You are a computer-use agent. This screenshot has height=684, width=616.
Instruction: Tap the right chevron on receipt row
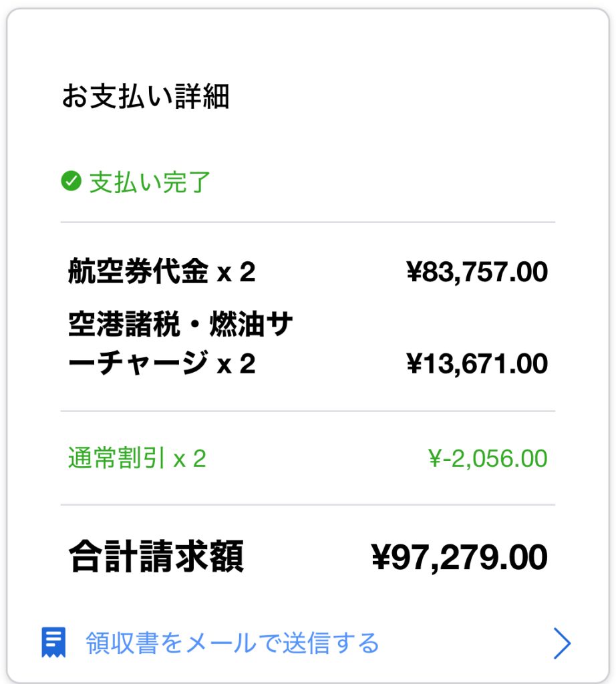(x=563, y=643)
